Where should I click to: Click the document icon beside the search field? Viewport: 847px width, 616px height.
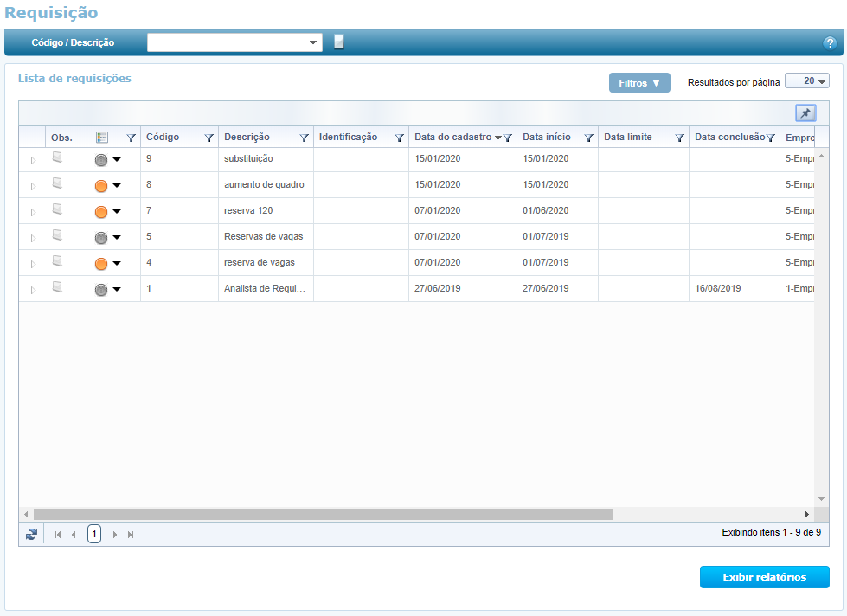click(x=339, y=42)
